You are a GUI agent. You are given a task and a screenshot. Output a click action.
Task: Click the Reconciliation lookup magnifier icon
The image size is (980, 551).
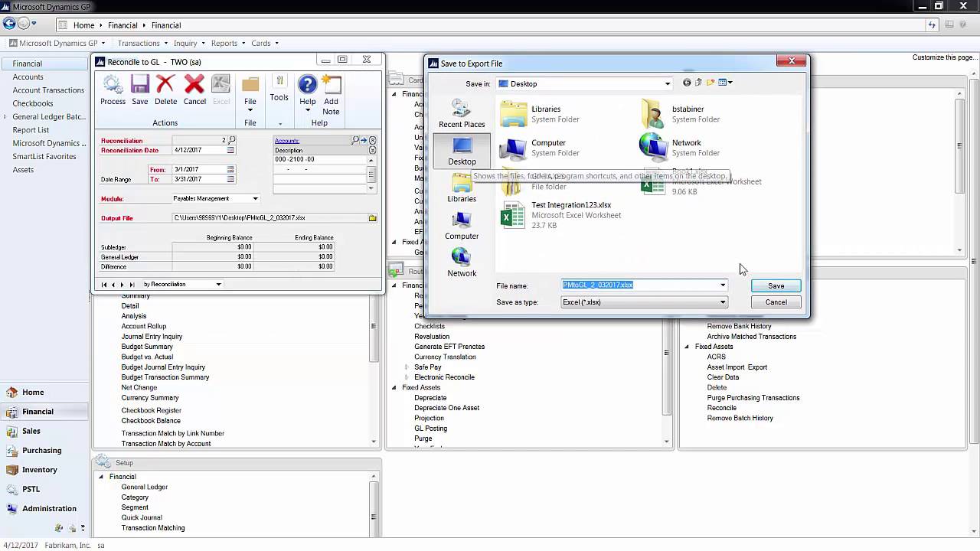231,141
